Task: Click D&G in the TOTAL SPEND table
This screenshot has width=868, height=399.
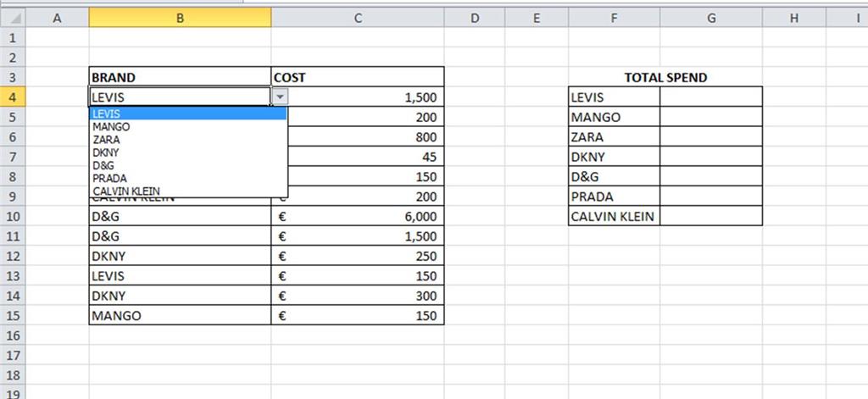Action: [x=614, y=176]
